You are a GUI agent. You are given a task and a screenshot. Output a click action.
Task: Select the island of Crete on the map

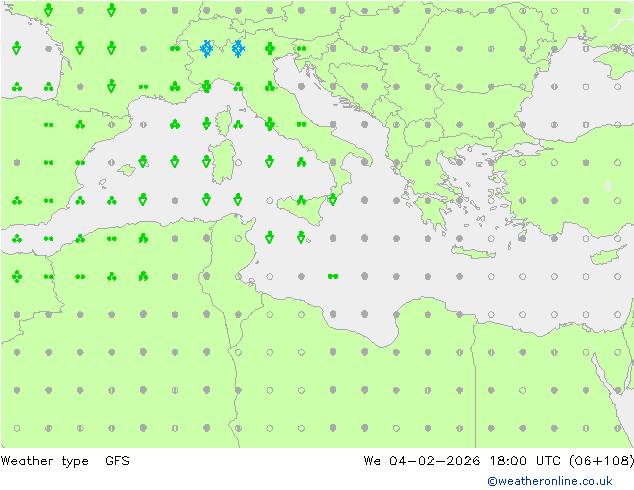click(473, 253)
